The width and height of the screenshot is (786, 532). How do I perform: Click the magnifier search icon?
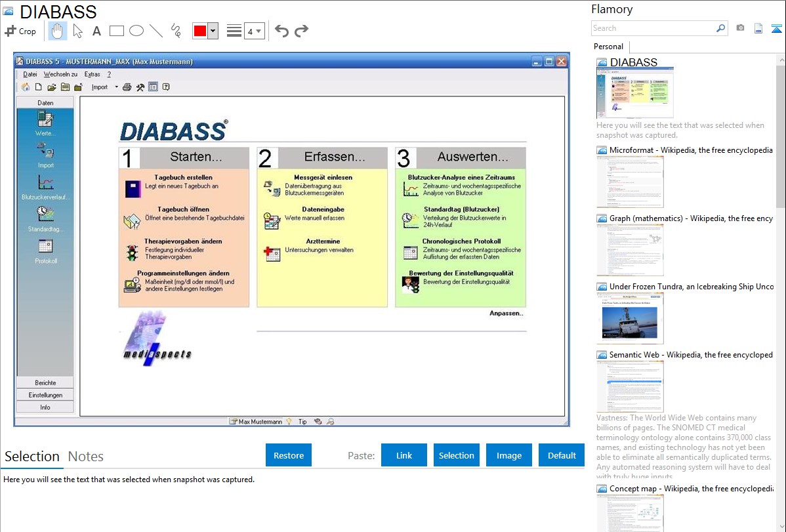pyautogui.click(x=721, y=28)
